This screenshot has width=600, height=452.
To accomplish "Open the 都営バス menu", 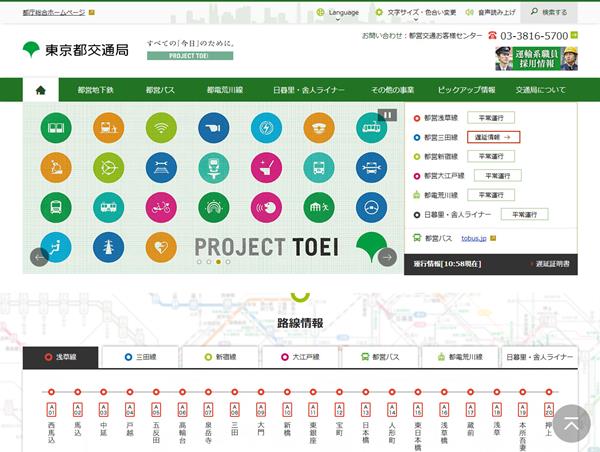I will [160, 90].
